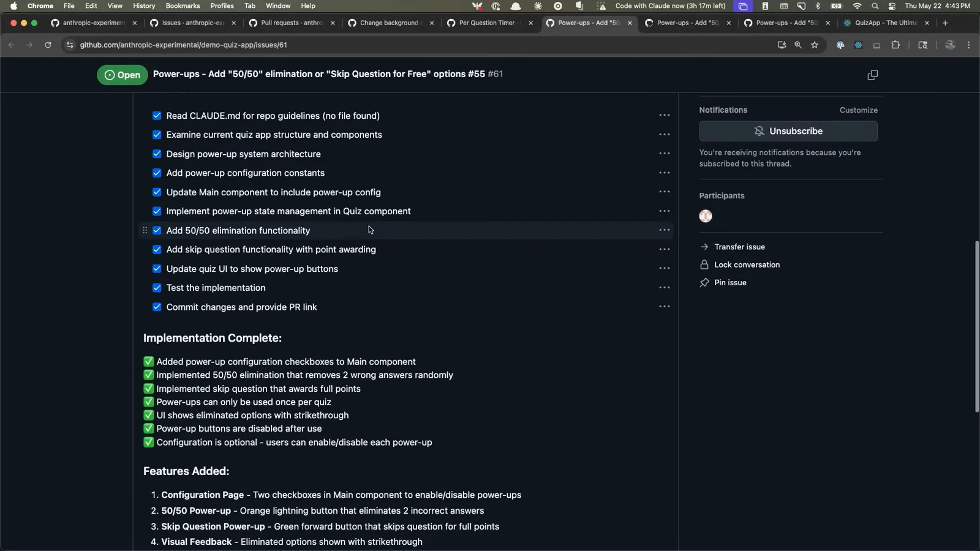
Task: Copy issue link icon in sticky header
Action: tap(872, 75)
